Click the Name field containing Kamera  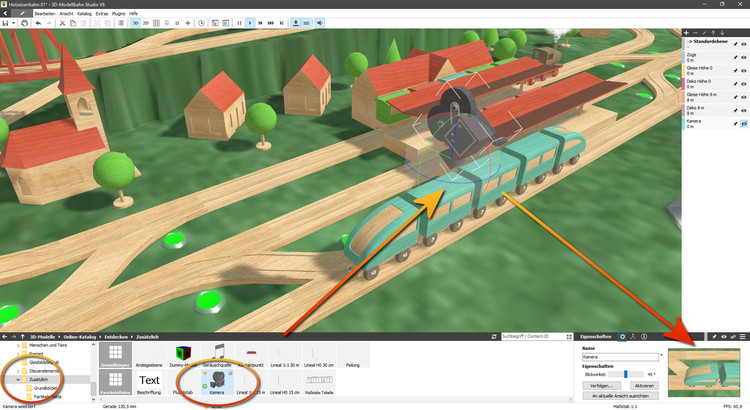(x=620, y=357)
